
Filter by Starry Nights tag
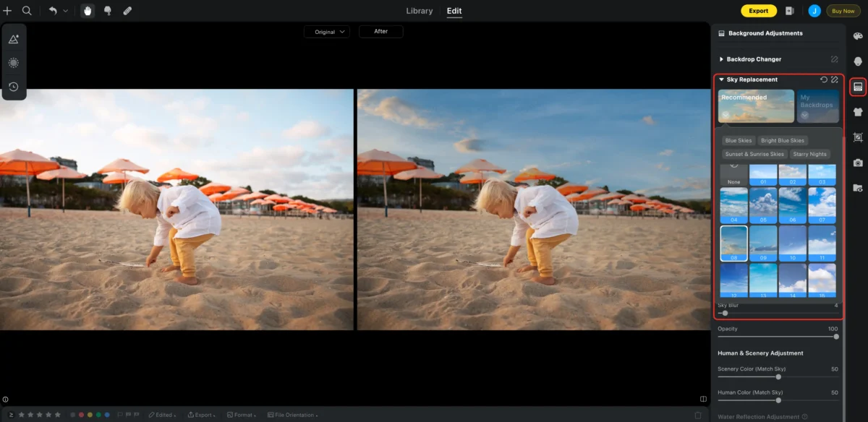click(810, 154)
